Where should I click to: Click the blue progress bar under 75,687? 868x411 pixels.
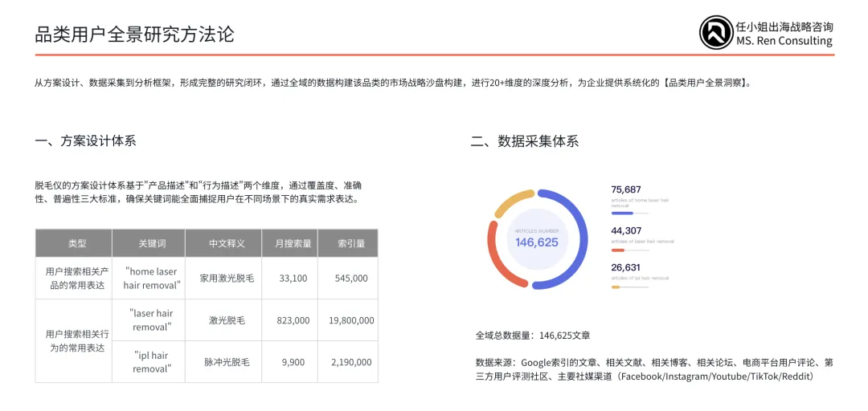tap(622, 213)
